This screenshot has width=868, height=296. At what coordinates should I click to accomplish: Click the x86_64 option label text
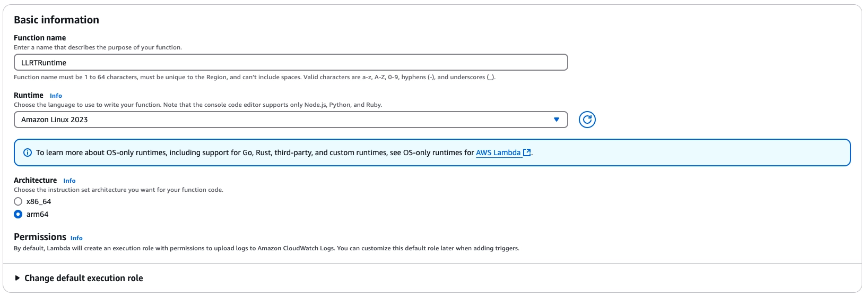(39, 201)
